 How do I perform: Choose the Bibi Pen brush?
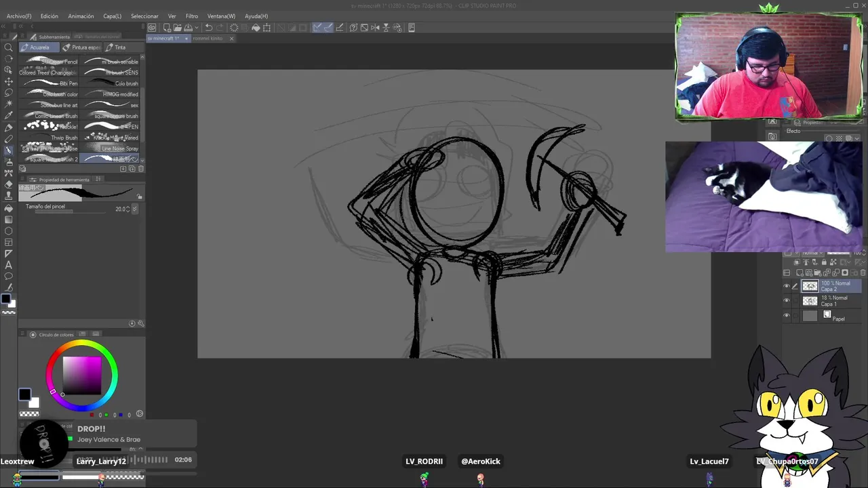[x=50, y=83]
